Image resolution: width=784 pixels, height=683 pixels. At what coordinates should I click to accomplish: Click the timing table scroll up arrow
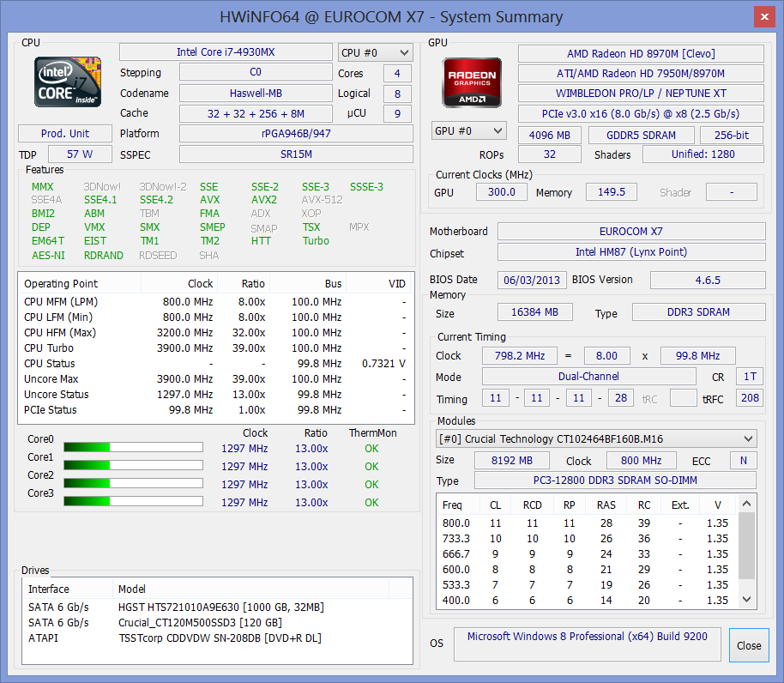coord(746,504)
